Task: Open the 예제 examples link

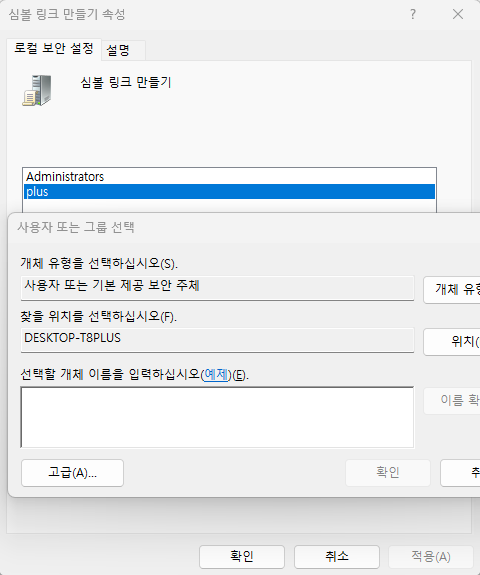Action: click(216, 374)
